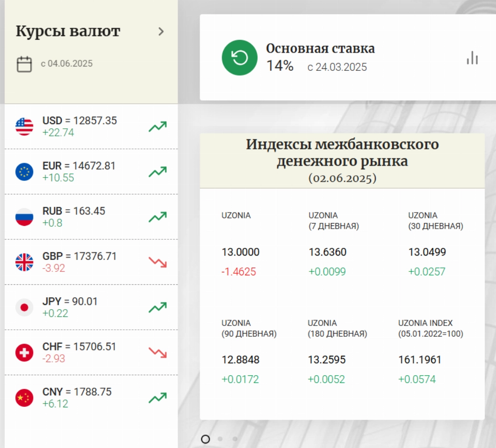Screen dimensions: 496x448
Task: Click 'Индексы межбанковского денежного рынка' heading
Action: pos(342,153)
